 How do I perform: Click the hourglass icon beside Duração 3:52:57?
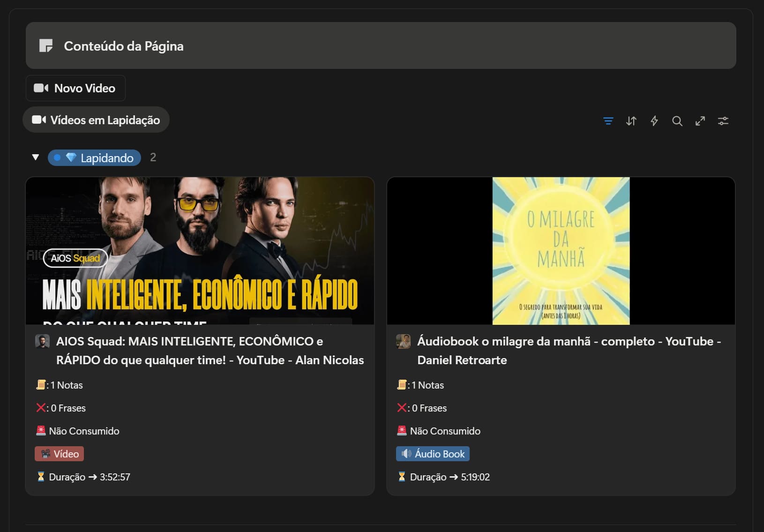pyautogui.click(x=41, y=477)
